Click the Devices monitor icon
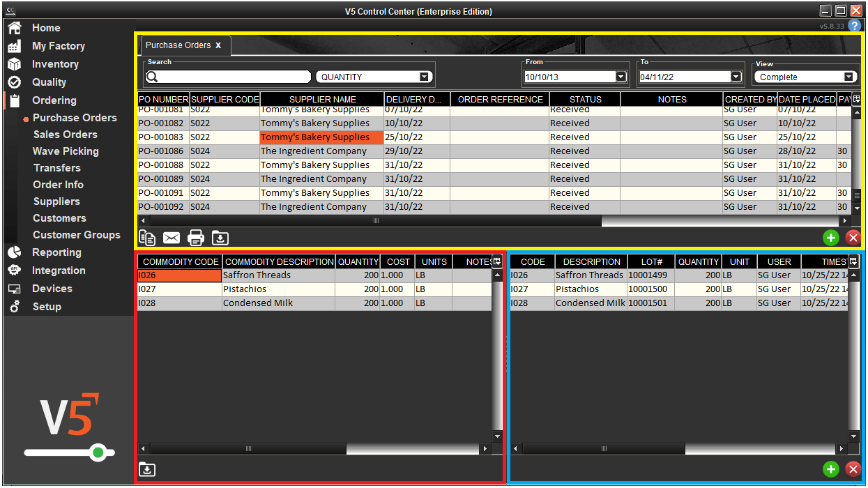This screenshot has width=868, height=488. (x=14, y=289)
